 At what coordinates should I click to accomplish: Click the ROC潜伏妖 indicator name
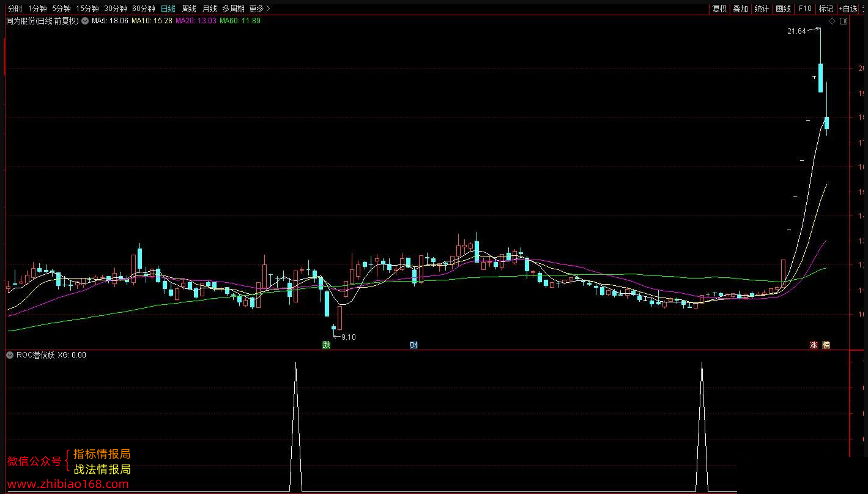35,354
